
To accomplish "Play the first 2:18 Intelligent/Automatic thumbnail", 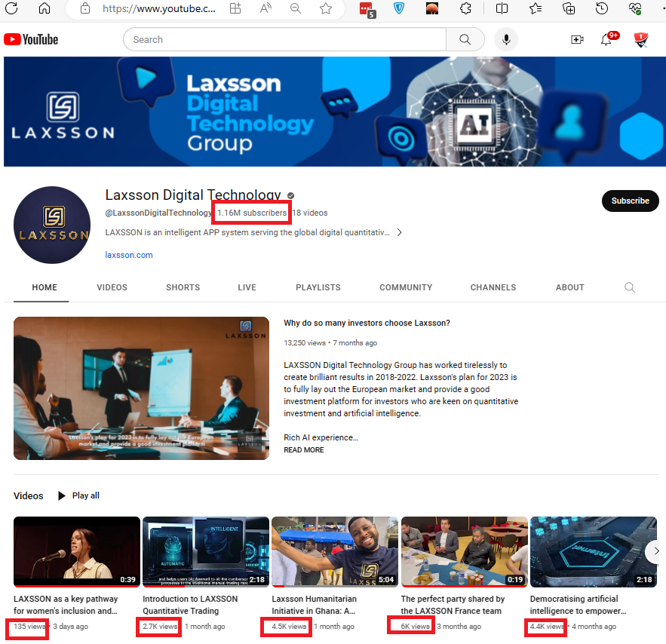I will click(206, 552).
